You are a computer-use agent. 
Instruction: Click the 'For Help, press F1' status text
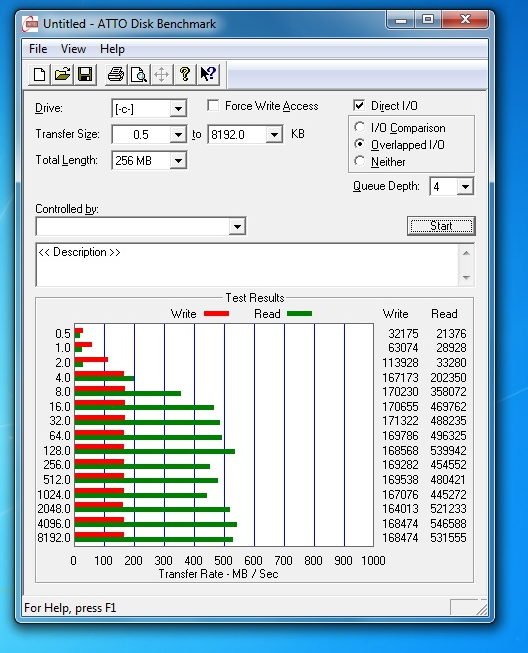pyautogui.click(x=70, y=608)
